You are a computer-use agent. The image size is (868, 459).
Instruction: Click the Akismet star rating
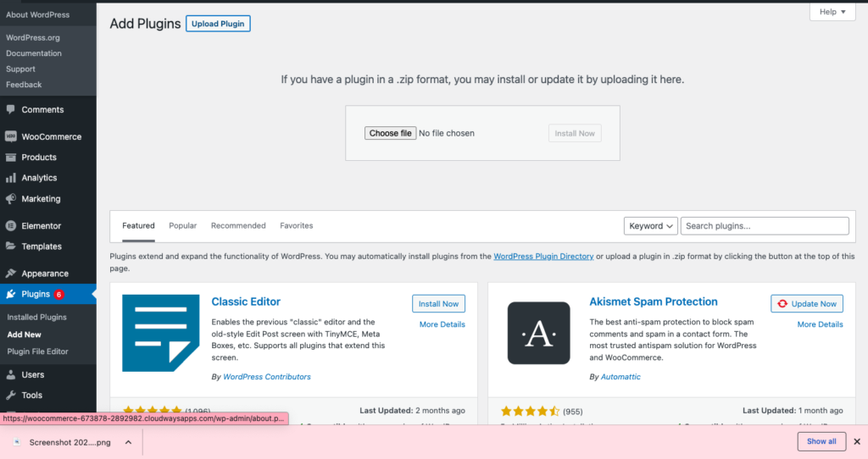pyautogui.click(x=531, y=411)
